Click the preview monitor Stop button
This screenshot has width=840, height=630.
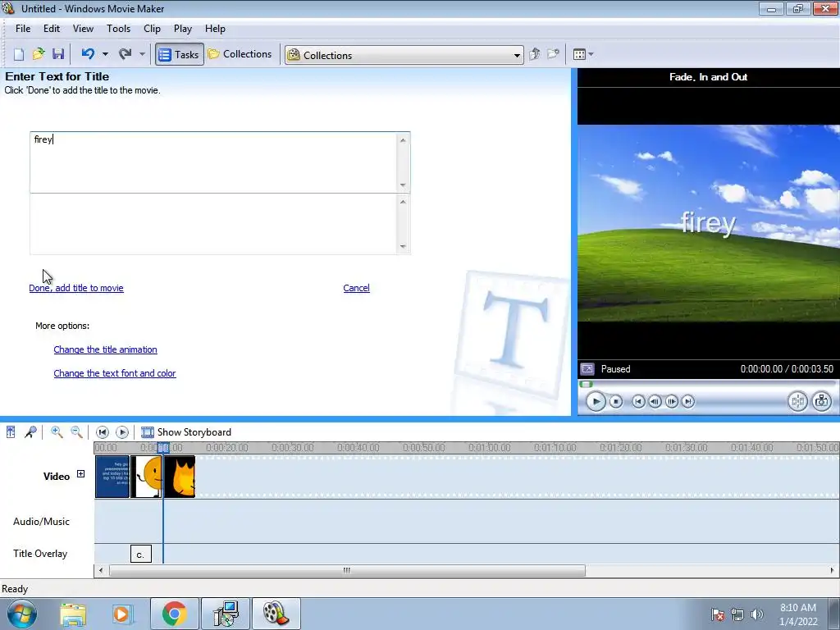pos(616,401)
